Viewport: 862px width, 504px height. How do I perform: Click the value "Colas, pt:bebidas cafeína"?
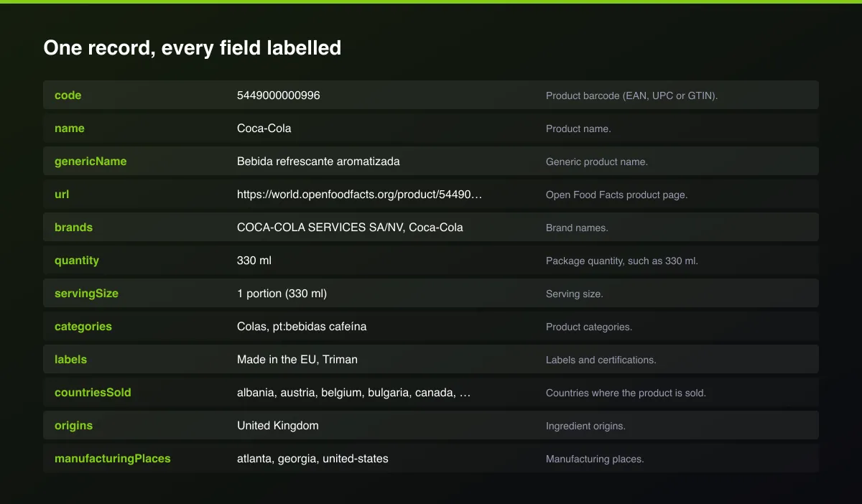pyautogui.click(x=302, y=327)
